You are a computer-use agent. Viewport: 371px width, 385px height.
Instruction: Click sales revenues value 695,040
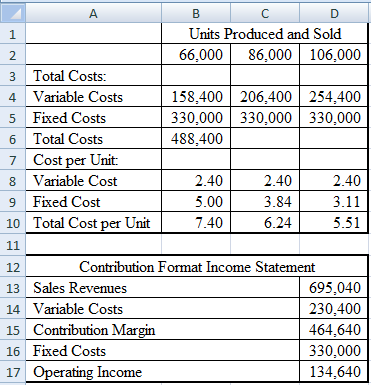click(x=334, y=287)
